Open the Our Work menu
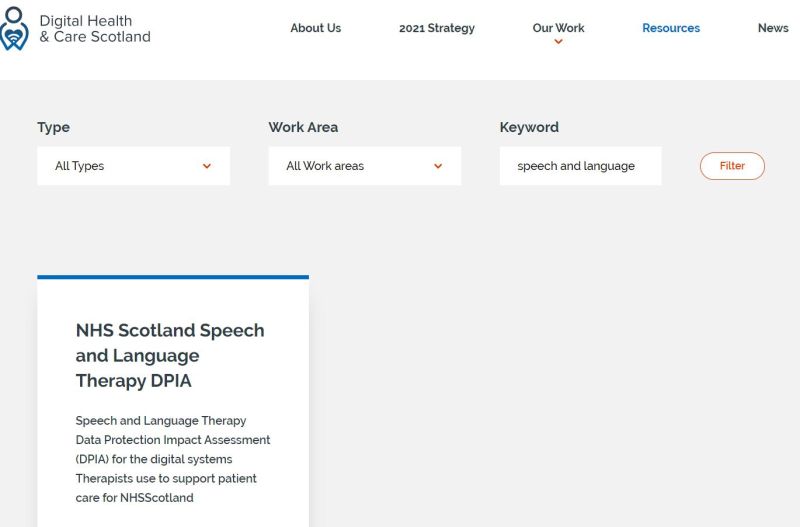This screenshot has width=800, height=527. [558, 28]
